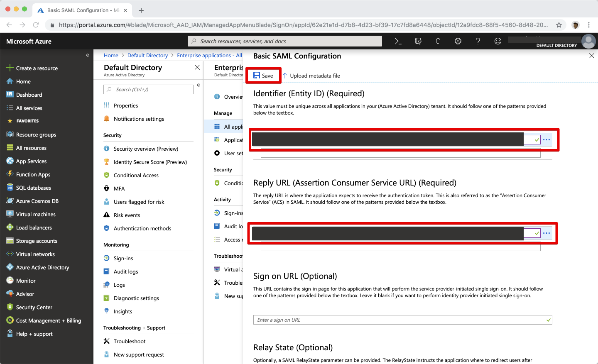Bookmark this page with the star icon
The height and width of the screenshot is (364, 598).
coord(559,25)
